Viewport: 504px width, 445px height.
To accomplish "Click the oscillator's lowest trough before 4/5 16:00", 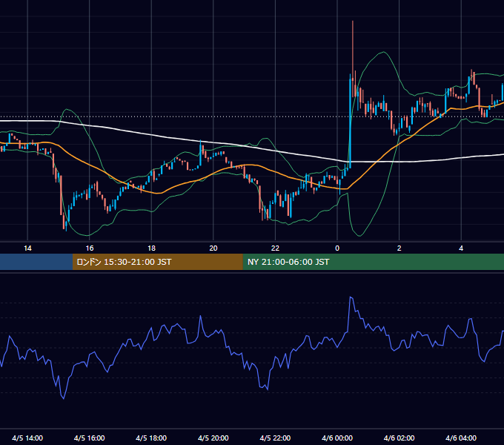I will point(63,398).
